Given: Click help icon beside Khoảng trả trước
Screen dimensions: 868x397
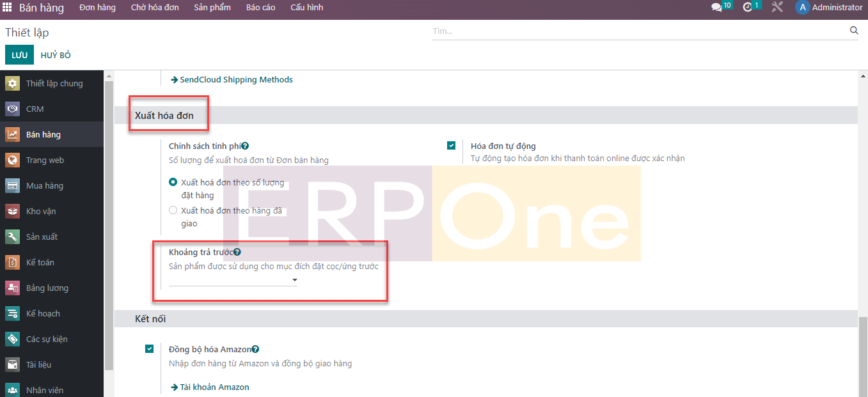Looking at the screenshot, I should (237, 253).
